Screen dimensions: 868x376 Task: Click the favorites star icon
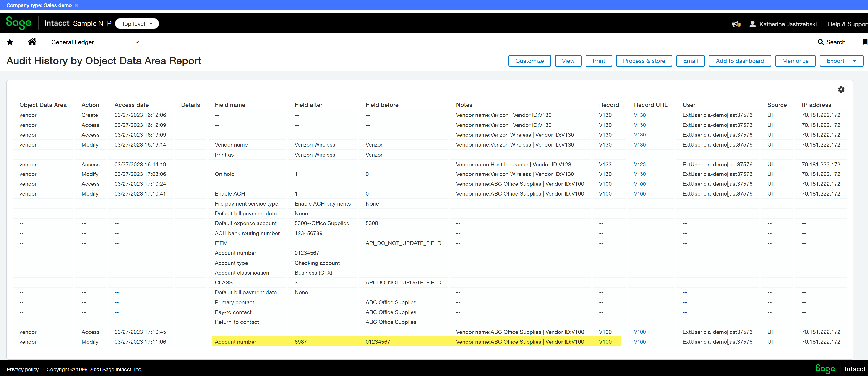[10, 42]
